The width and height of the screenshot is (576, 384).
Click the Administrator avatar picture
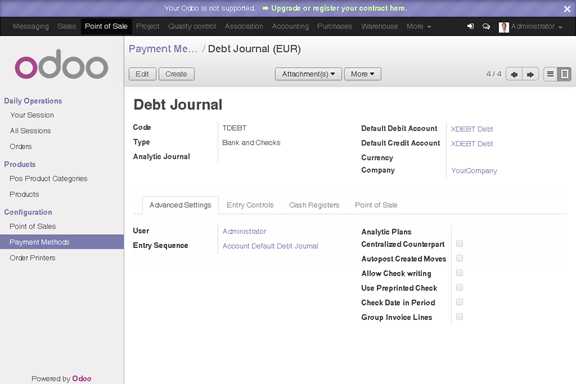coord(504,27)
